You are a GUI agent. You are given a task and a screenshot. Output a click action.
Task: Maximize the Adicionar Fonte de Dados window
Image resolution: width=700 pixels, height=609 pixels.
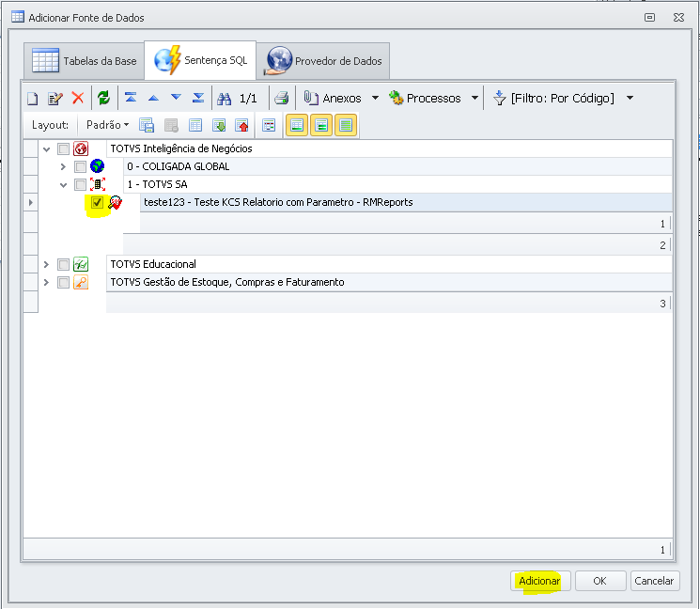[x=649, y=18]
